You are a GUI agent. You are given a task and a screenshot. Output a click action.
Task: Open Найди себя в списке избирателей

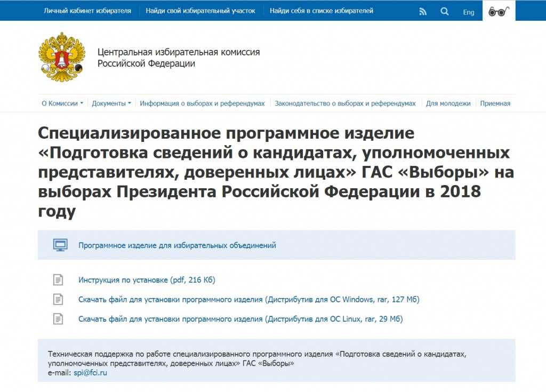322,11
